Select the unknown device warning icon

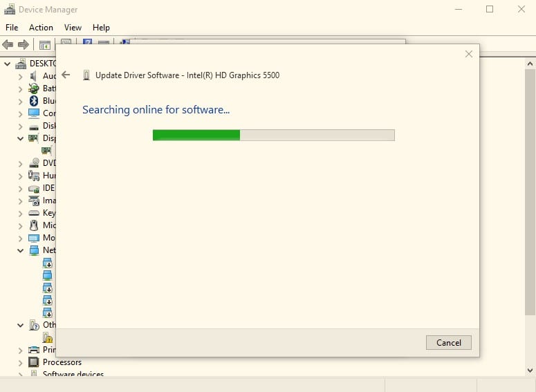point(47,337)
